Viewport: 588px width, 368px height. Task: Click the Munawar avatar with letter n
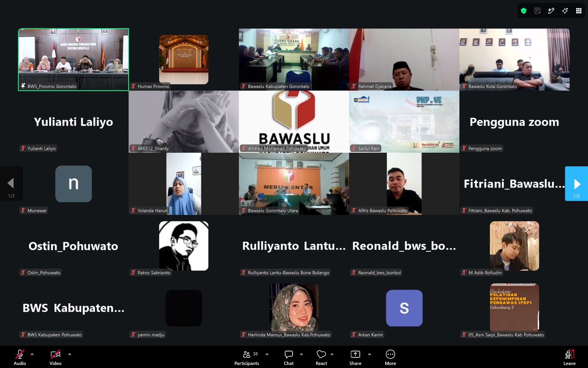click(73, 184)
